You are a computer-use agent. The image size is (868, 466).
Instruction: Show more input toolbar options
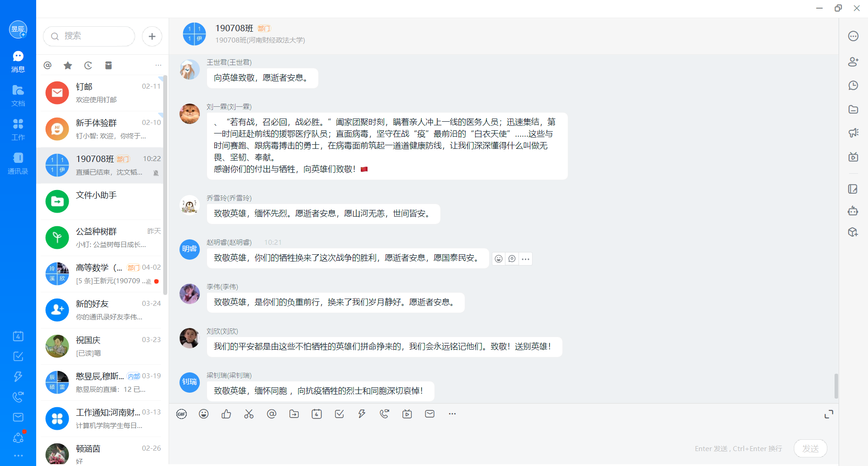coord(452,414)
